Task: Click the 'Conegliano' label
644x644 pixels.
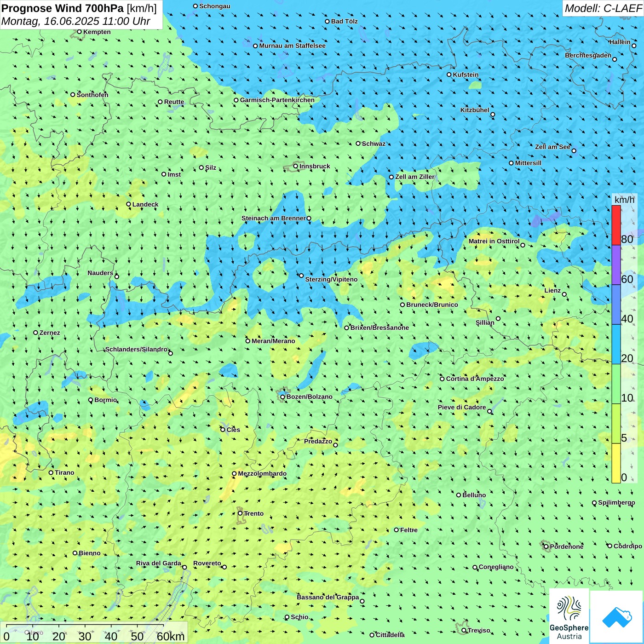Action: [x=496, y=567]
